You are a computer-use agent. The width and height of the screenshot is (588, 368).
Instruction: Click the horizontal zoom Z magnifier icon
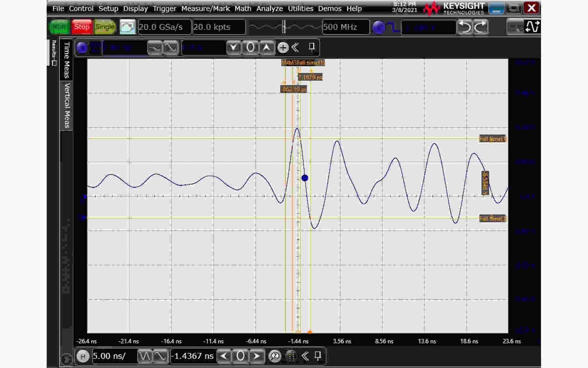(x=275, y=356)
